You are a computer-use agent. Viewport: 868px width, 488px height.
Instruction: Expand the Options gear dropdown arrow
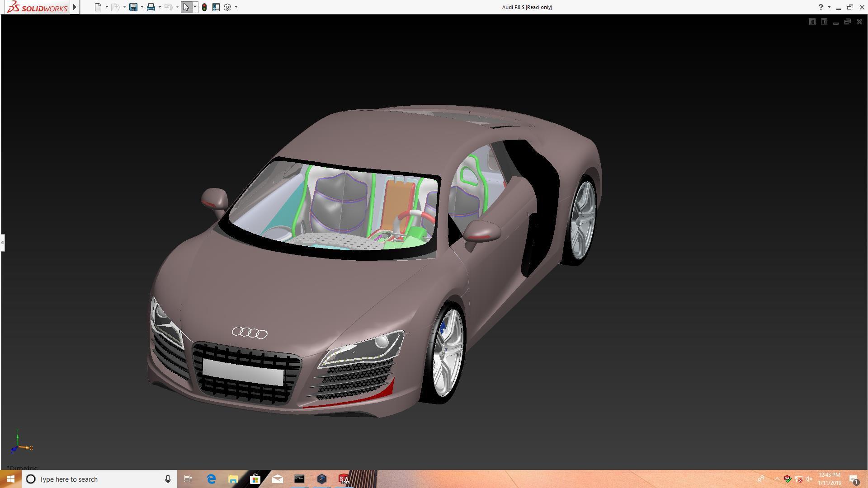(236, 7)
